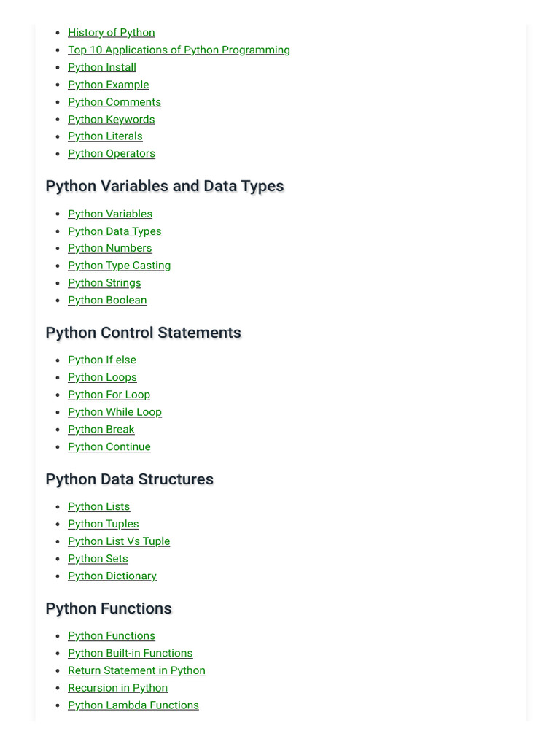Open the Python Lists link
This screenshot has height=747, width=560.
point(98,507)
